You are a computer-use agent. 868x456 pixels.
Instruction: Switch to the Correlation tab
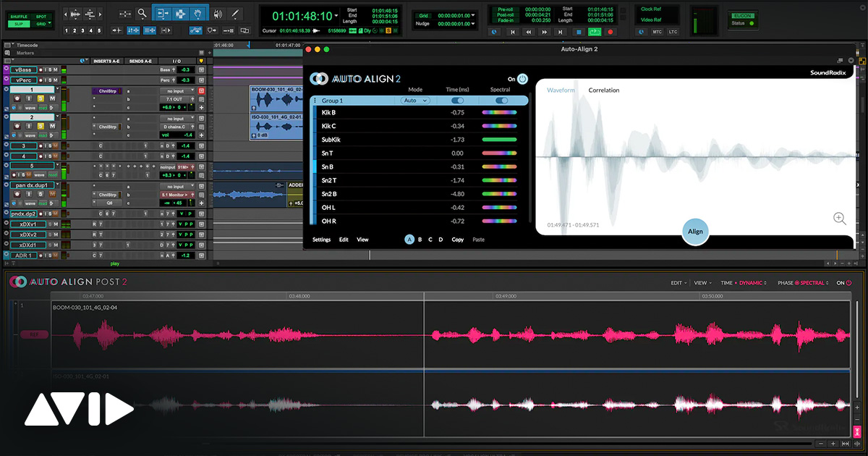click(603, 90)
